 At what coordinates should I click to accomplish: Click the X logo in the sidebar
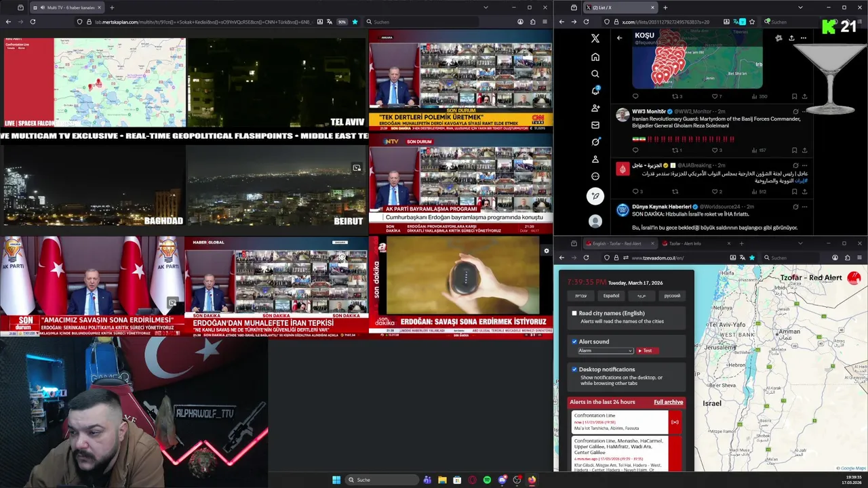(595, 39)
